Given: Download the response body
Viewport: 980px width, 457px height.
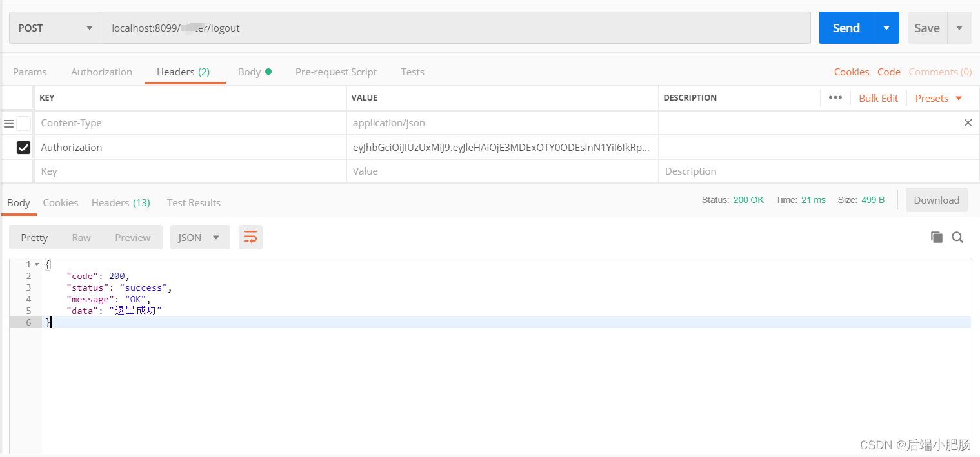Looking at the screenshot, I should tap(936, 200).
